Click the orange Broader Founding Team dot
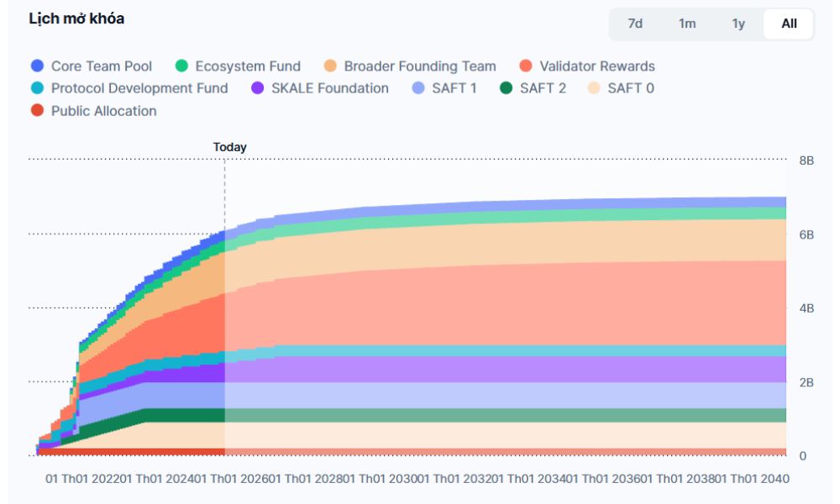The image size is (840, 504). tap(330, 66)
